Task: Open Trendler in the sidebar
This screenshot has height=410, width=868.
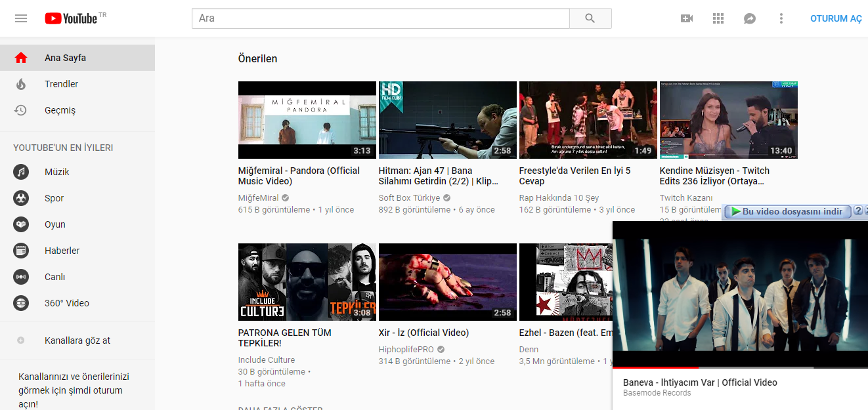Action: (x=77, y=84)
